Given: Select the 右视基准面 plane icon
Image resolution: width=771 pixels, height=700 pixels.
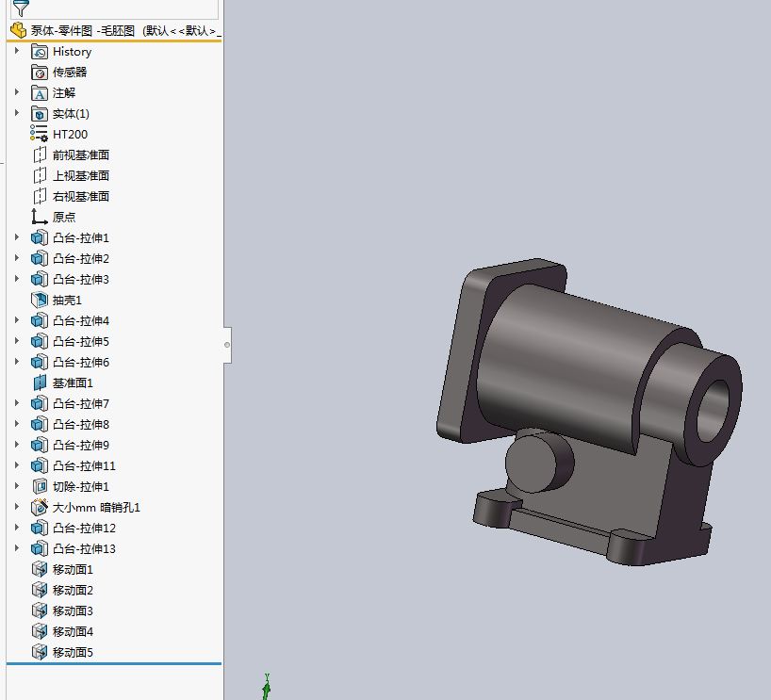Looking at the screenshot, I should (x=40, y=196).
